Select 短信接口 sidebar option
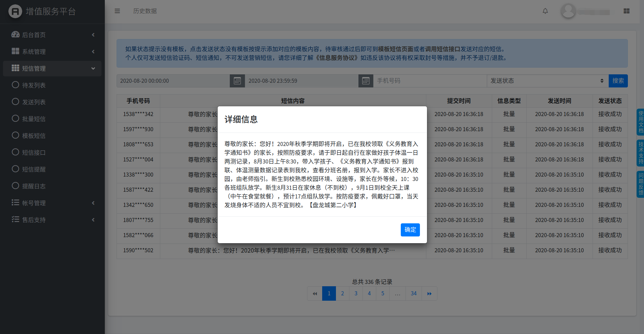Image resolution: width=644 pixels, height=334 pixels. tap(34, 153)
